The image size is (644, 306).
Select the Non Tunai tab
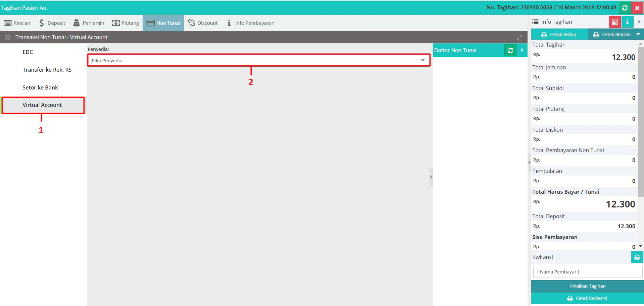(163, 23)
